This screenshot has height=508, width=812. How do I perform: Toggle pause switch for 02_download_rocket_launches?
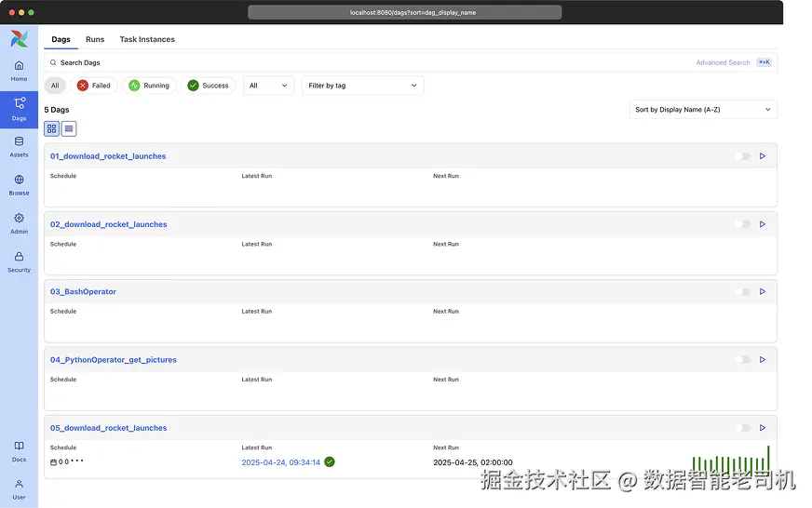[742, 224]
